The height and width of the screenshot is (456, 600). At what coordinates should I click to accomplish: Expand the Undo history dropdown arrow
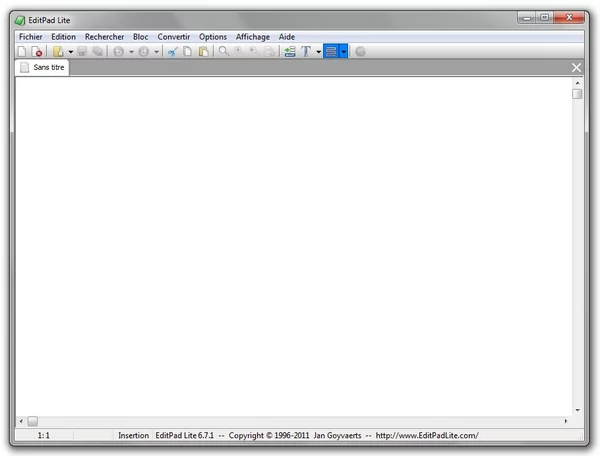click(131, 51)
